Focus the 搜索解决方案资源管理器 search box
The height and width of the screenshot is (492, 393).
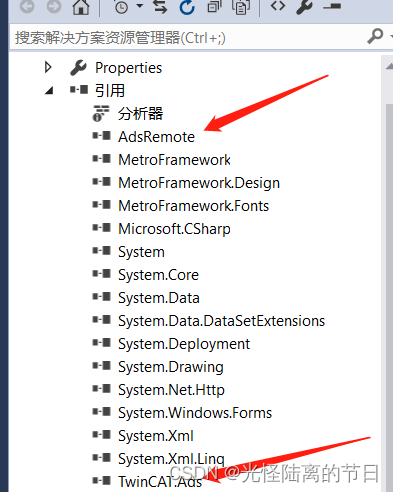coord(187,38)
